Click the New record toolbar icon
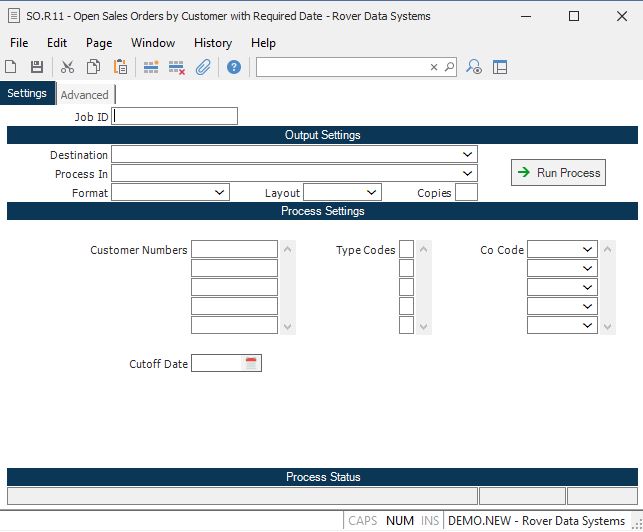This screenshot has height=532, width=643. 11,67
